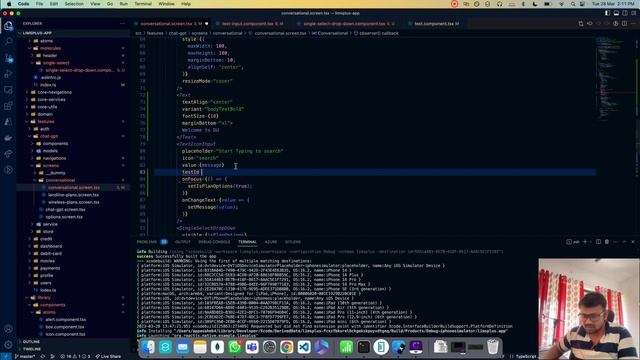Switch to OUTPUT panel tab
The height and width of the screenshot is (360, 640).
tap(182, 242)
